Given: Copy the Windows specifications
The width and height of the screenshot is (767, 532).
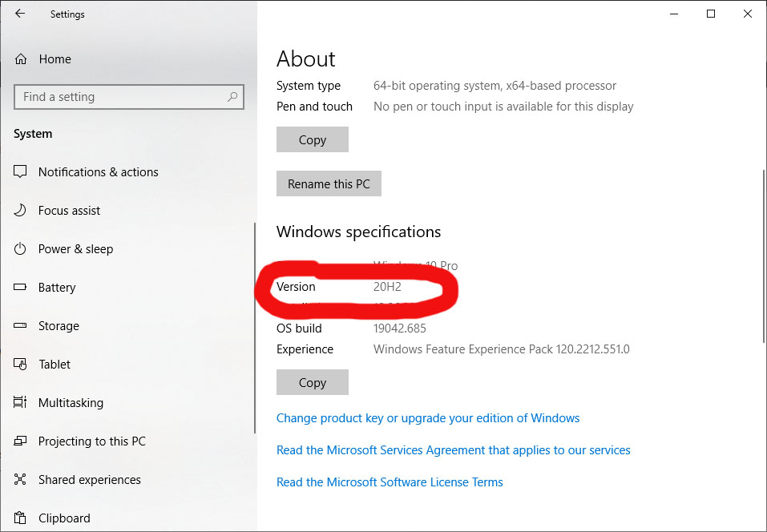Looking at the screenshot, I should point(312,382).
